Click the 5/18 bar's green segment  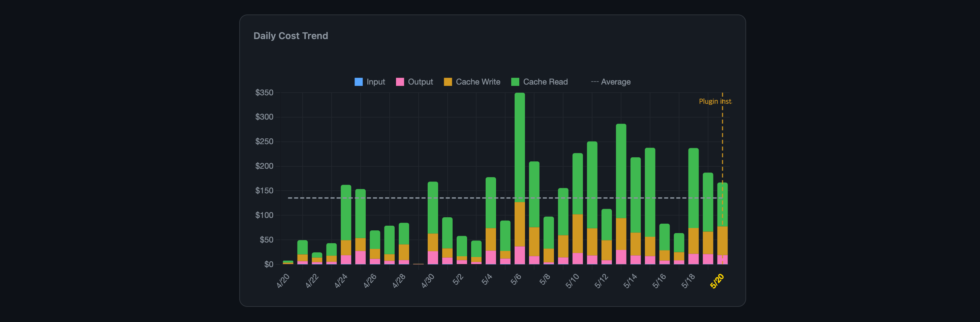click(694, 188)
